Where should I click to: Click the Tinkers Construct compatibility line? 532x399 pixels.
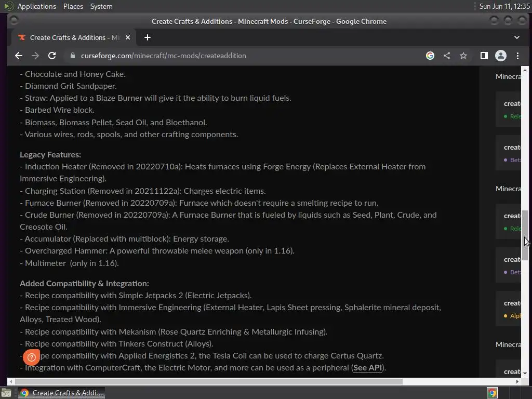point(116,344)
